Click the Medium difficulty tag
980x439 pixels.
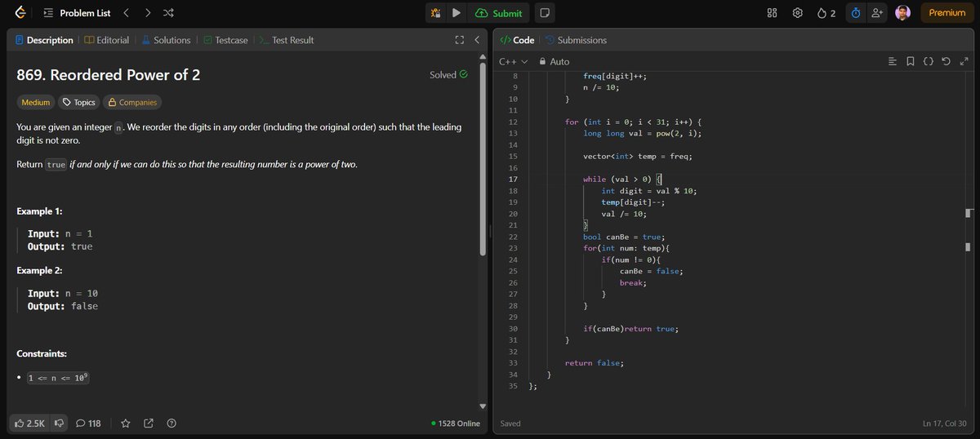coord(36,102)
